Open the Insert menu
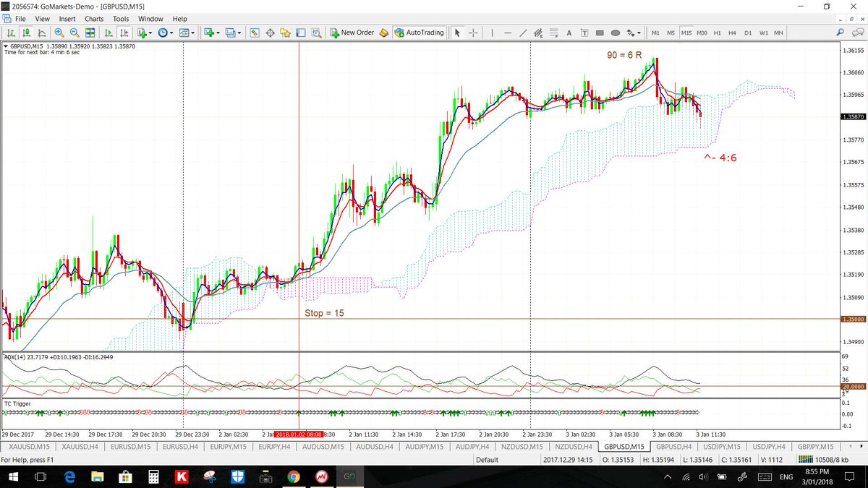 (67, 19)
